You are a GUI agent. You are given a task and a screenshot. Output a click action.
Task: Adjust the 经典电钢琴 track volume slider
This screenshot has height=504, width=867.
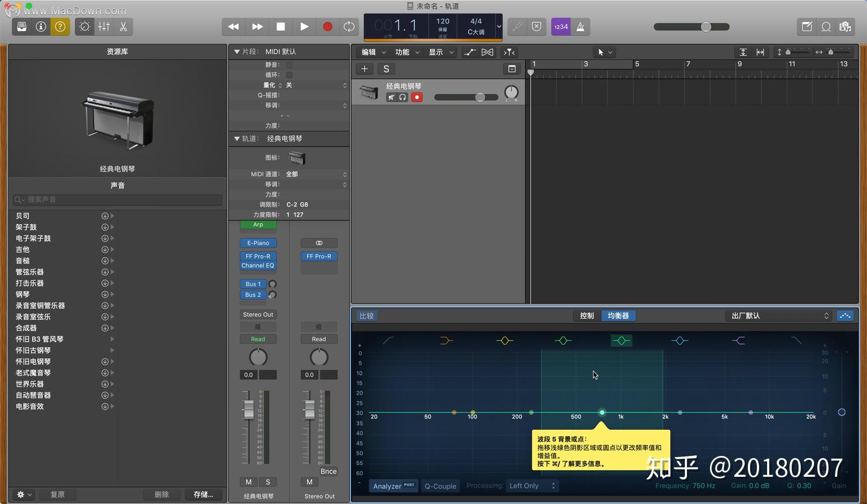tap(466, 97)
